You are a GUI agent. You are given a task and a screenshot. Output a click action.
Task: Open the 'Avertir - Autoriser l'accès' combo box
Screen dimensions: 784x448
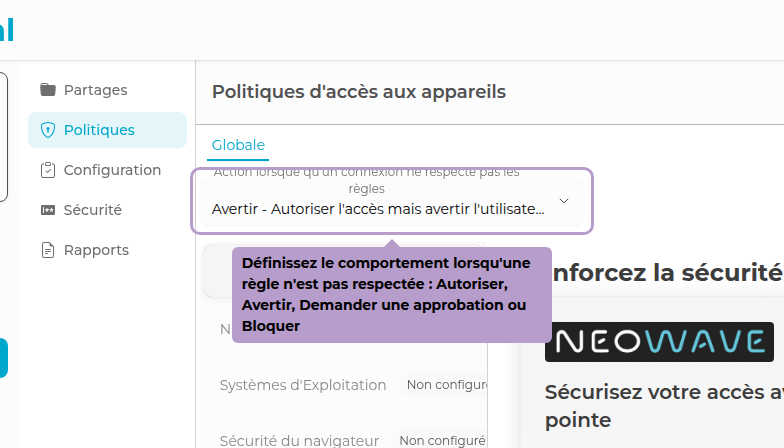click(378, 208)
